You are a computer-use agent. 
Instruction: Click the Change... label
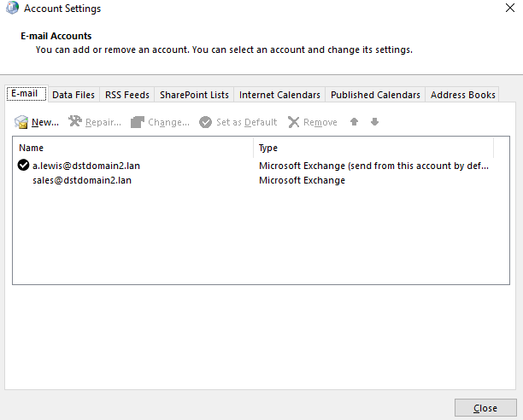(x=168, y=122)
